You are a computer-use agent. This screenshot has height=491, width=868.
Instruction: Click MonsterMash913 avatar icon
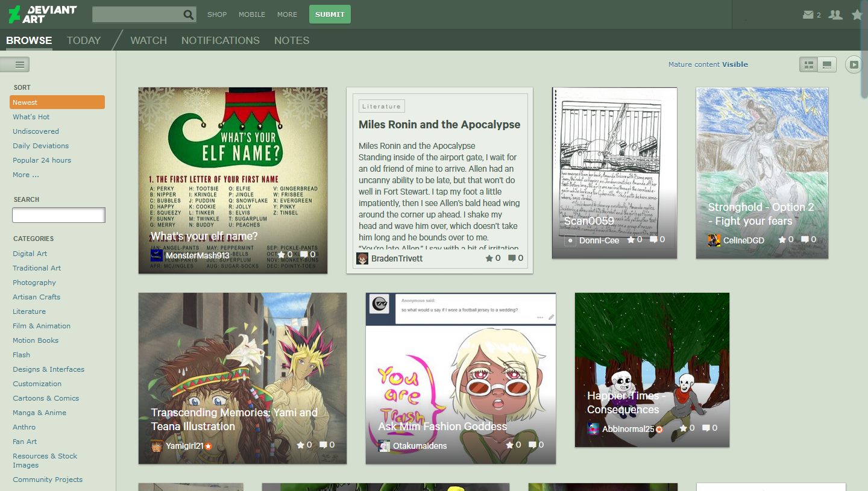point(157,255)
